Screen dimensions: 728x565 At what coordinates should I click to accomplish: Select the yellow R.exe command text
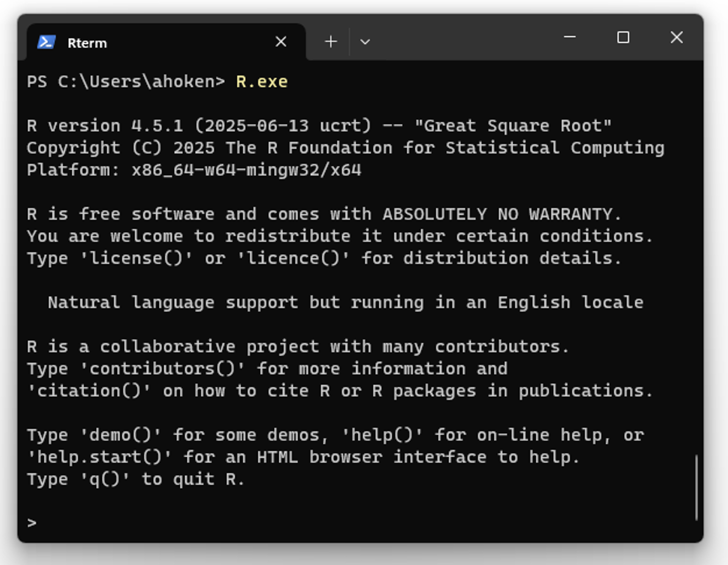261,81
